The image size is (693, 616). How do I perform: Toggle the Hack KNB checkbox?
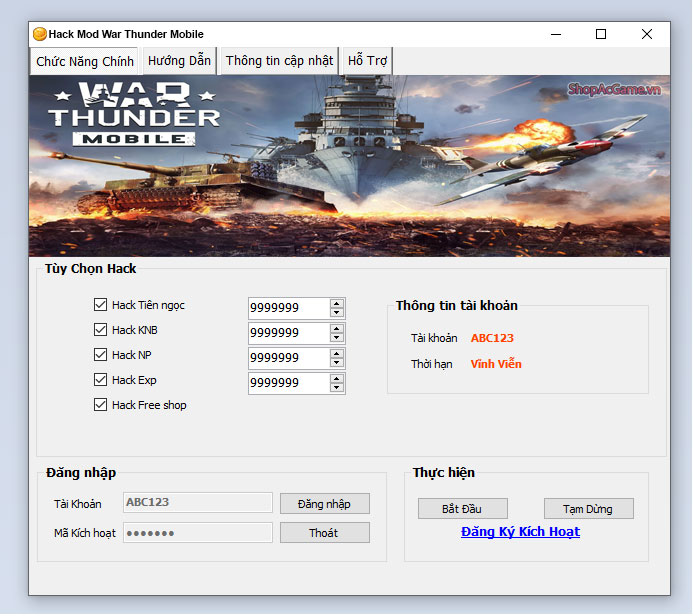[100, 330]
